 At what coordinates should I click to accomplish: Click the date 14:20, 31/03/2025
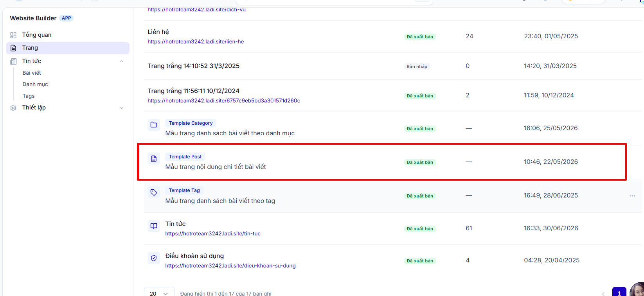coord(550,66)
